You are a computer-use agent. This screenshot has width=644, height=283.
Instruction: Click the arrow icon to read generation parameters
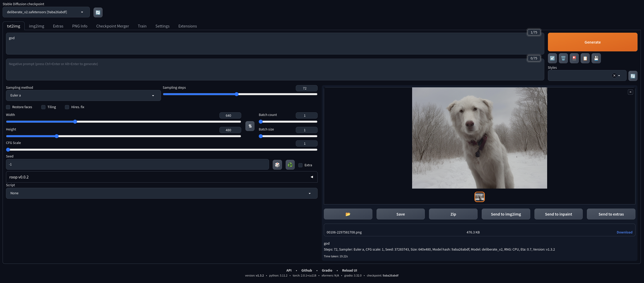tap(552, 58)
